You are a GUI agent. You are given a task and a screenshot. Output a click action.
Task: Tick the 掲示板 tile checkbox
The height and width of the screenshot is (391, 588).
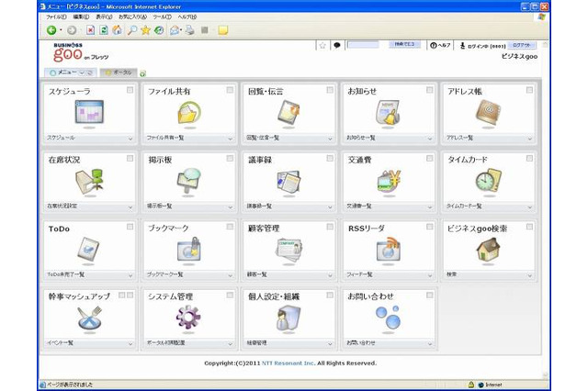coord(230,159)
